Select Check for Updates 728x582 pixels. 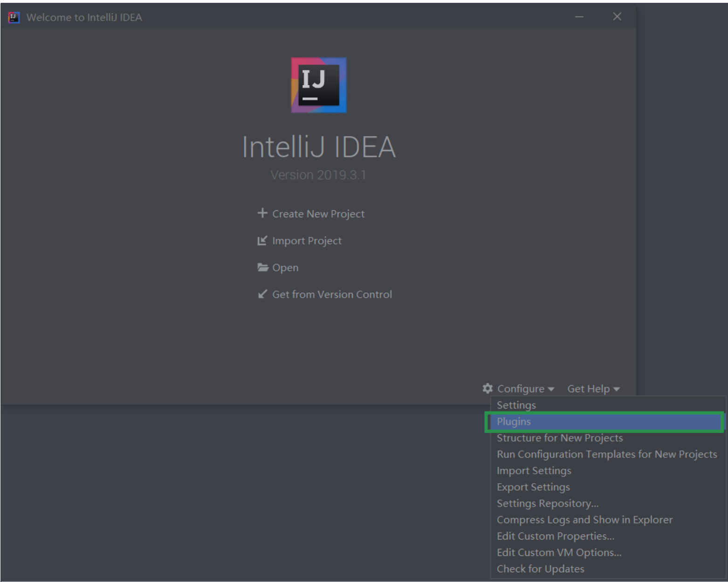(608, 568)
